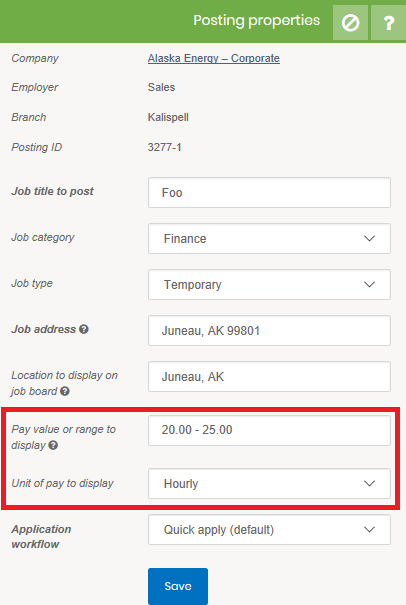Click the Job title field containing Foo
The width and height of the screenshot is (406, 605).
point(269,193)
